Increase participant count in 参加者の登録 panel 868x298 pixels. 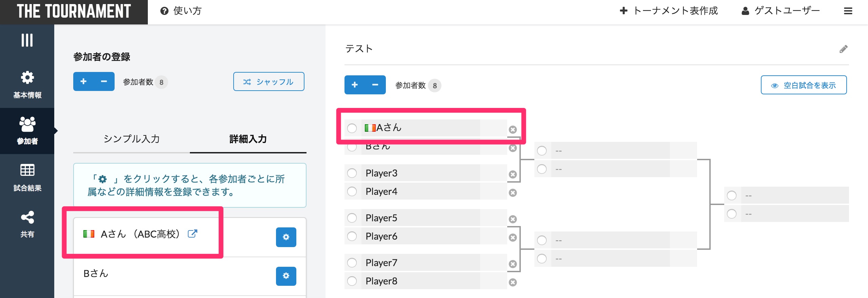click(x=83, y=81)
